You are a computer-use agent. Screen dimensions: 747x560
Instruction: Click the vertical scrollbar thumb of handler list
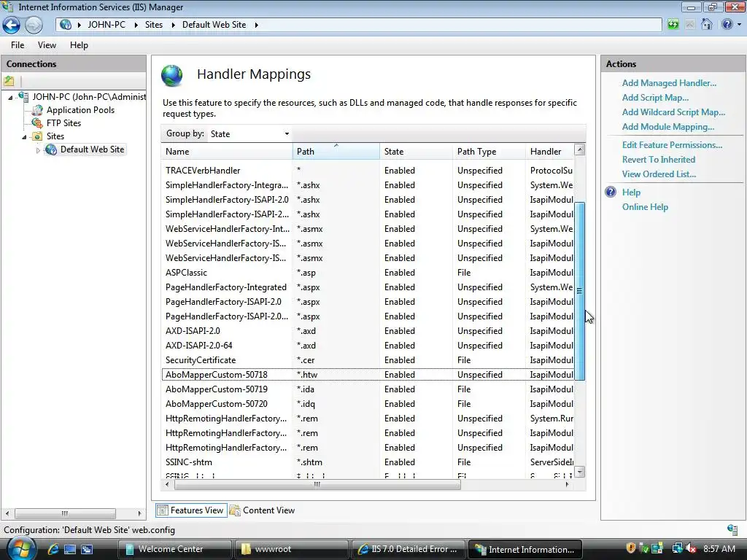click(579, 291)
